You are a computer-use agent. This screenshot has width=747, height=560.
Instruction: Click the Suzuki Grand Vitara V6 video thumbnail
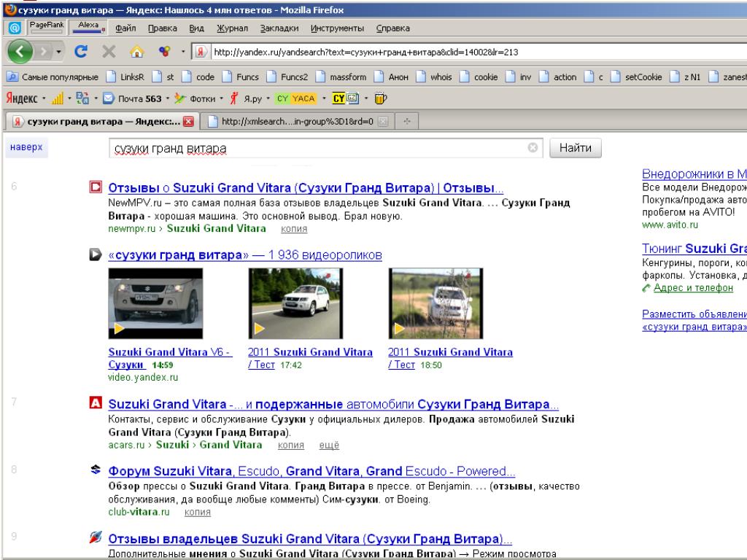coord(155,303)
